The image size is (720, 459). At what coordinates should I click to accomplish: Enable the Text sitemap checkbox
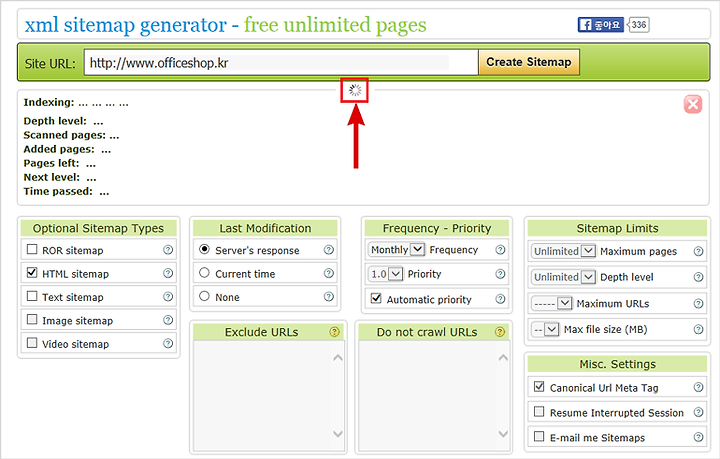click(32, 296)
